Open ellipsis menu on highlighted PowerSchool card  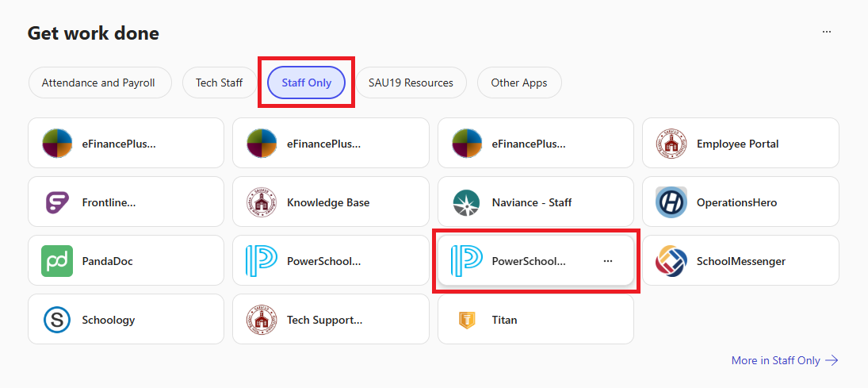pos(608,261)
